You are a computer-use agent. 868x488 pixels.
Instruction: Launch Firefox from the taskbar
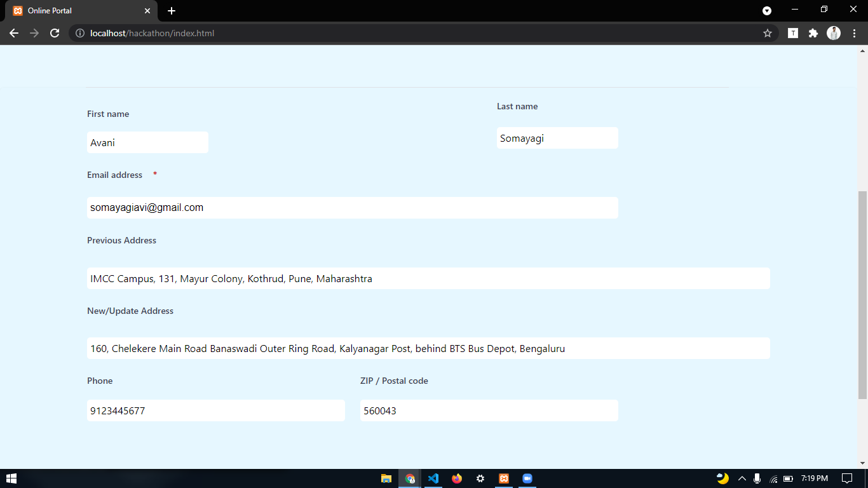457,478
